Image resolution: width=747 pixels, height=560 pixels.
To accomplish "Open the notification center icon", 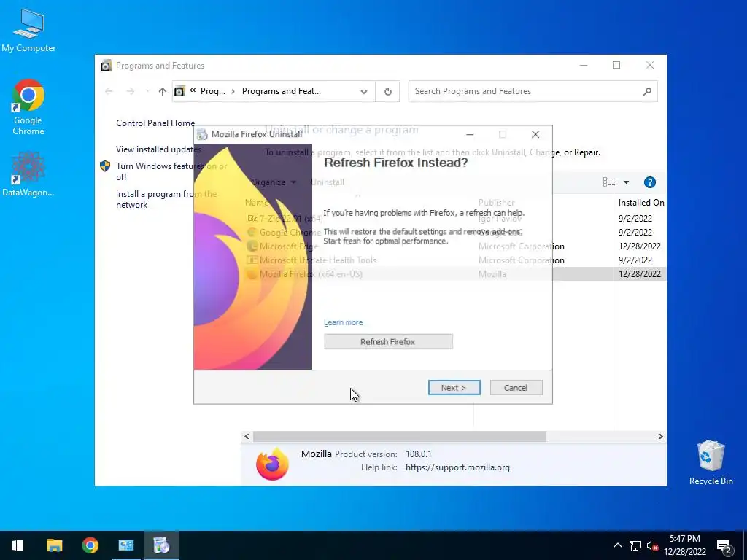I will point(724,546).
